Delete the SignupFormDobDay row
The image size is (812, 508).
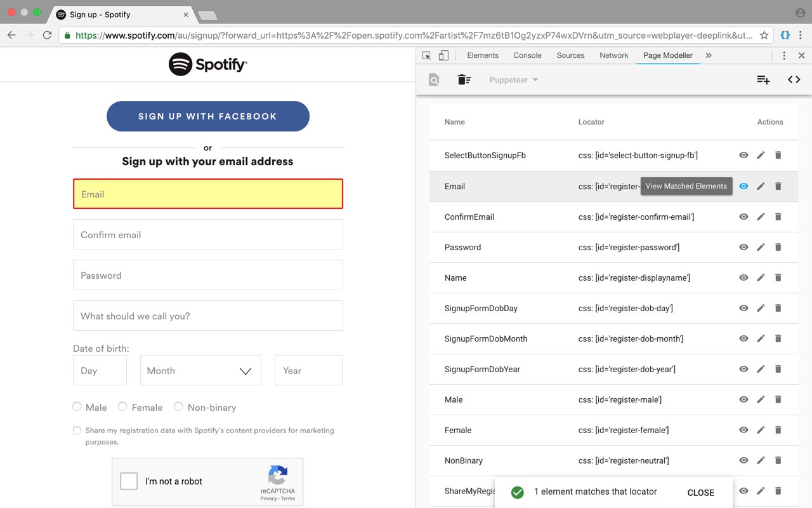click(778, 308)
